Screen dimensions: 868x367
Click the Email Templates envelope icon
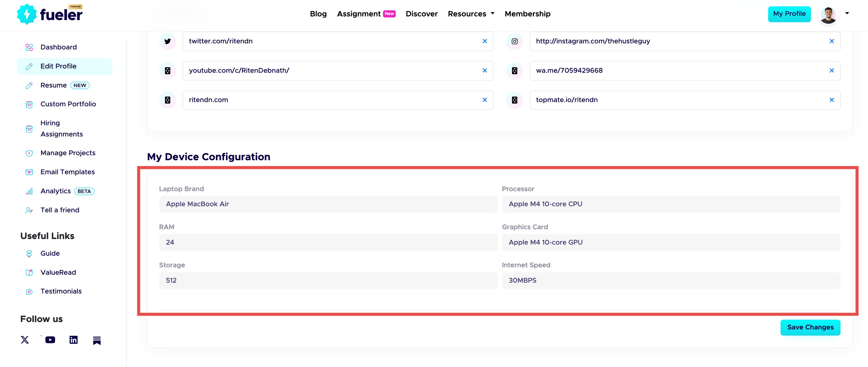click(x=29, y=172)
